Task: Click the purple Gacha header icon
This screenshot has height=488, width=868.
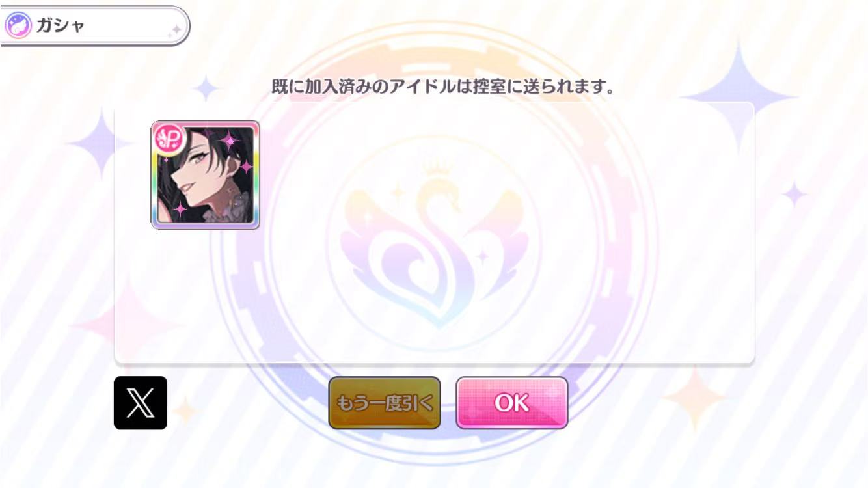Action: [x=18, y=27]
